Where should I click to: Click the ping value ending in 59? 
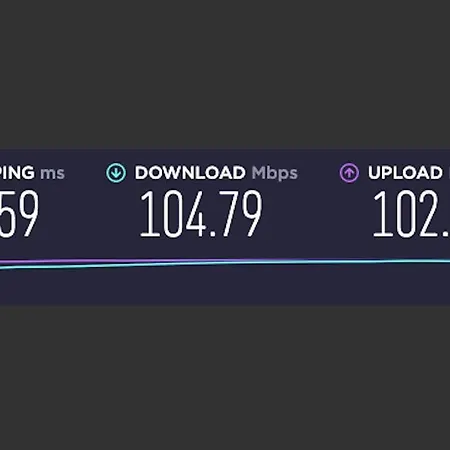pyautogui.click(x=19, y=214)
